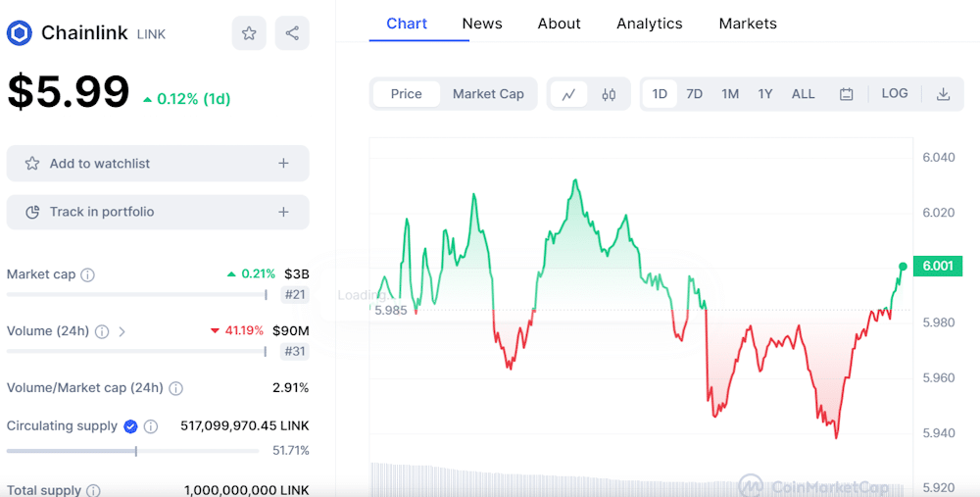This screenshot has height=497, width=980.
Task: Show Market cap info tooltip icon
Action: coord(88,275)
